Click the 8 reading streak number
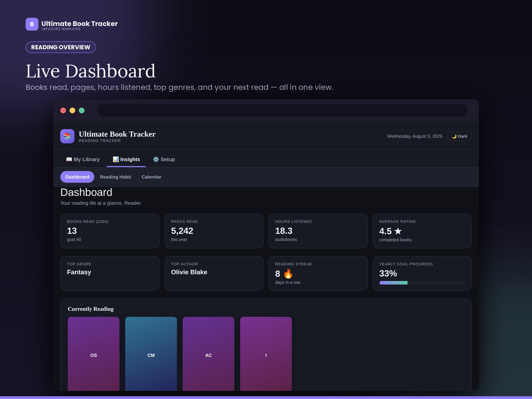Viewport: 532px width, 399px height. 278,274
